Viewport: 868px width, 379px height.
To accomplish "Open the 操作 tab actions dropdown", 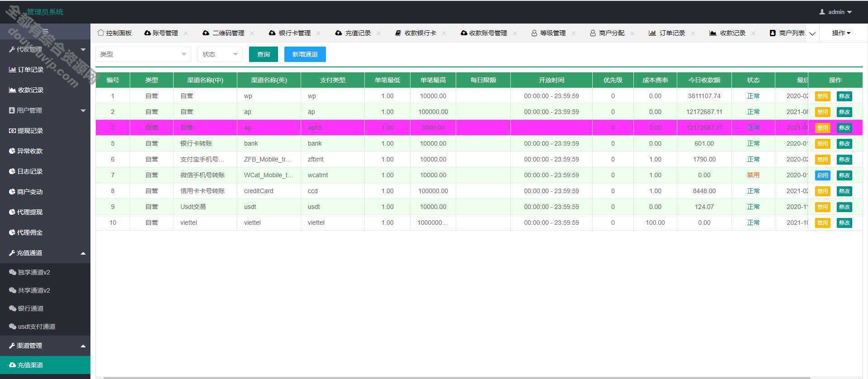I will [x=841, y=33].
